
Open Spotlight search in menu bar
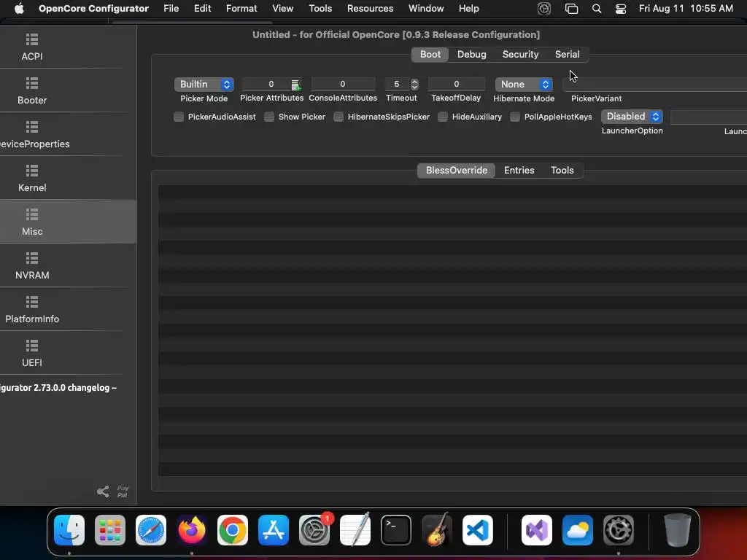[597, 9]
